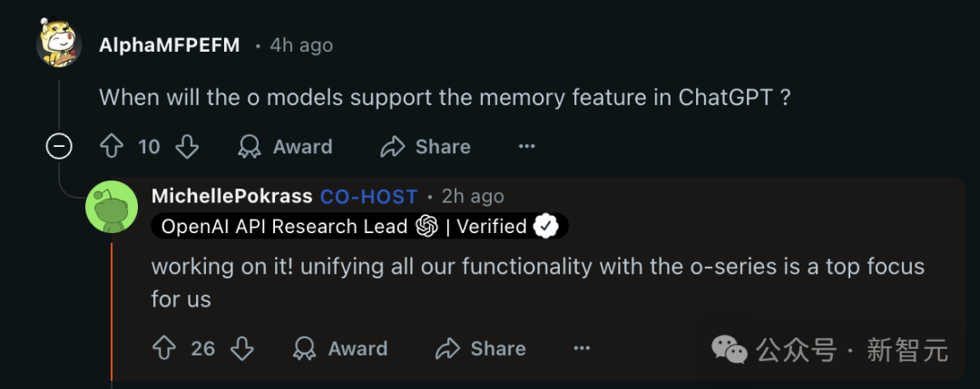
Task: Upvote AlphaMFPEFM's comment
Action: (x=111, y=147)
